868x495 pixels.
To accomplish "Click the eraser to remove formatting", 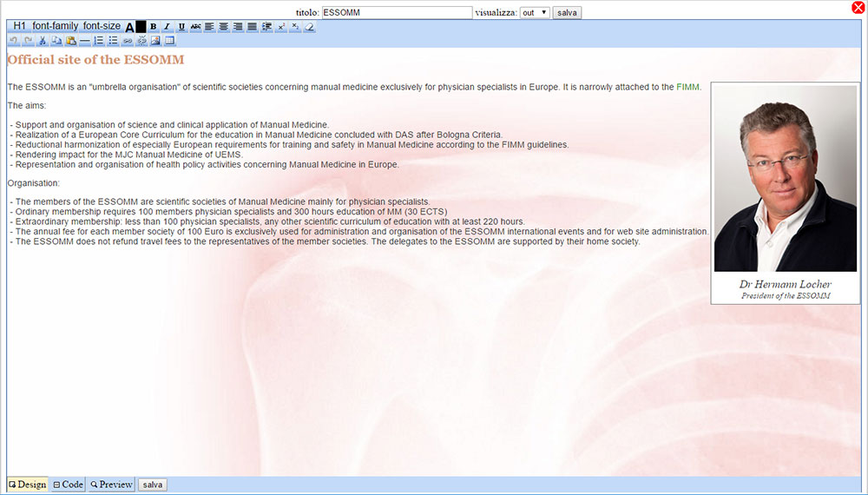I will tap(310, 27).
